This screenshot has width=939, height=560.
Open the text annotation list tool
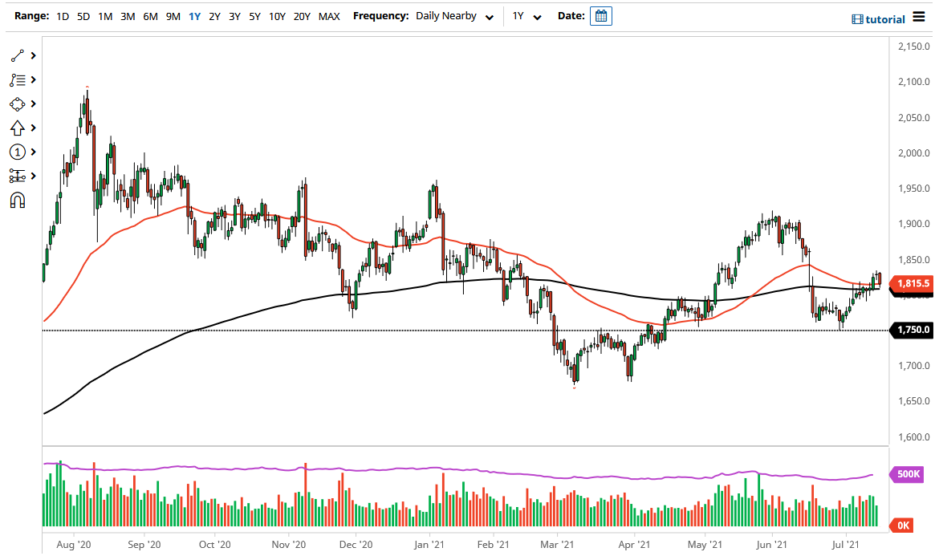[x=18, y=79]
